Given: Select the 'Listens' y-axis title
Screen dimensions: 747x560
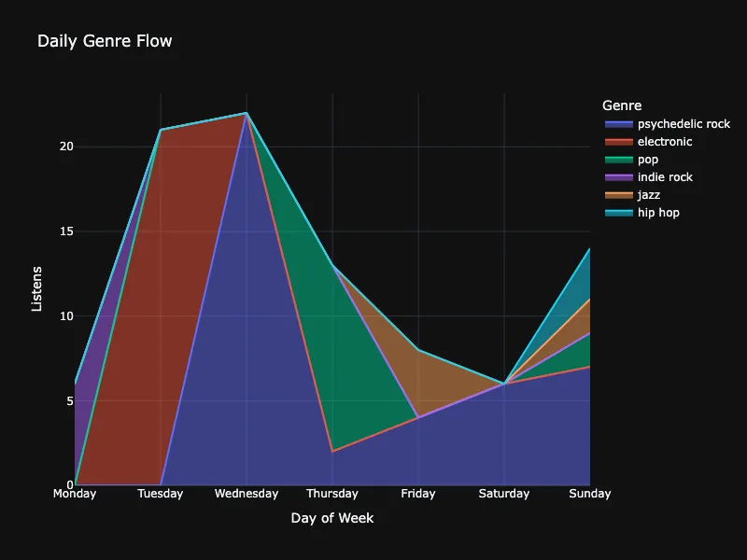Looking at the screenshot, I should (37, 288).
